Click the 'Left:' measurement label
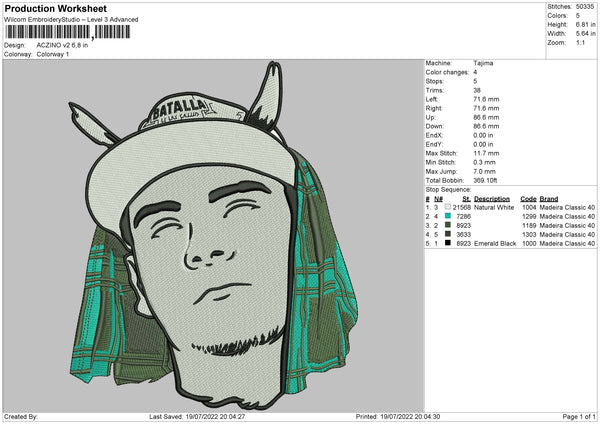The height and width of the screenshot is (424, 600). (430, 99)
